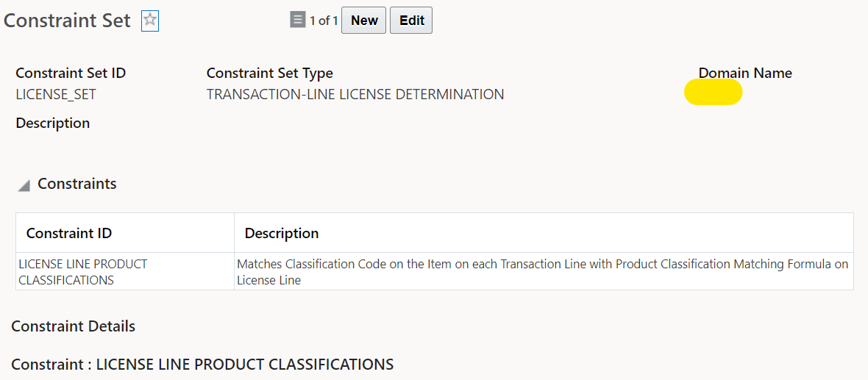Click the Edit button

point(411,21)
